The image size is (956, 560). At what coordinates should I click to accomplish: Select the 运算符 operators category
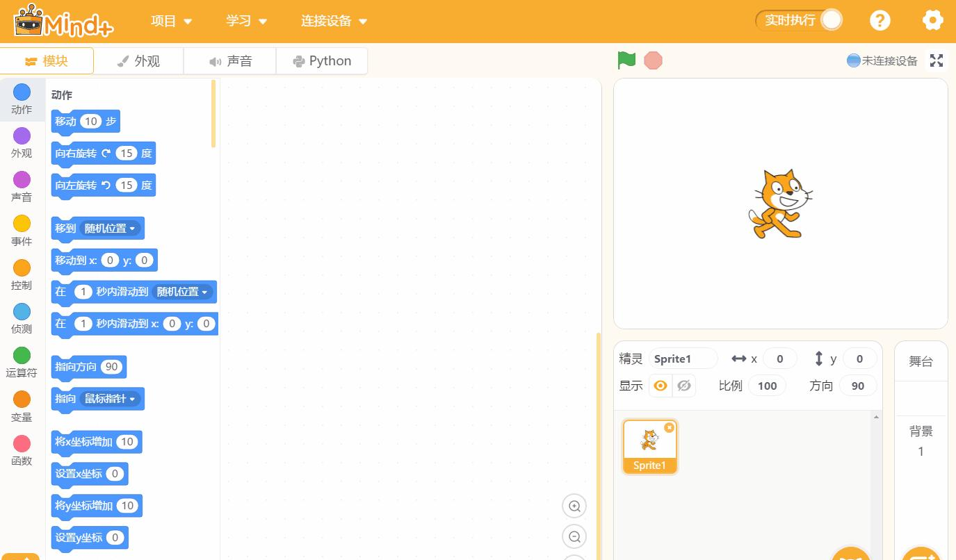(22, 363)
